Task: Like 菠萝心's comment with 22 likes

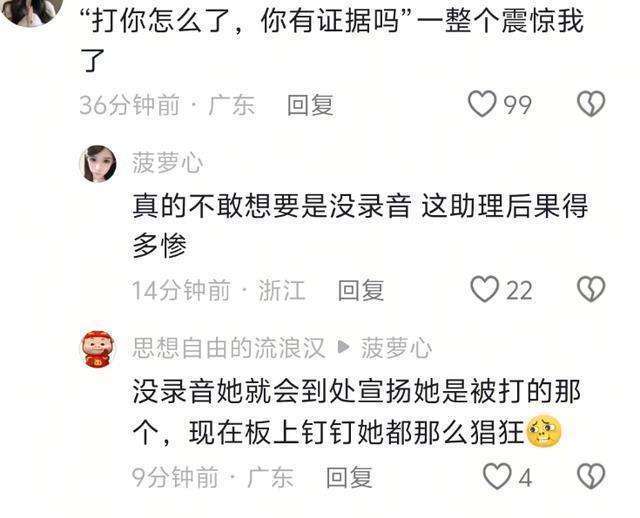Action: point(485,289)
